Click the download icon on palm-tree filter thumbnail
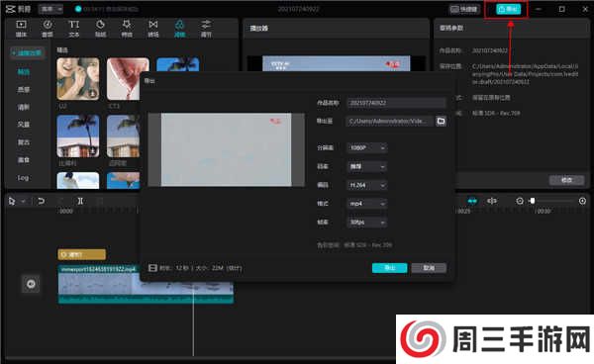This screenshot has width=594, height=364. (92, 150)
